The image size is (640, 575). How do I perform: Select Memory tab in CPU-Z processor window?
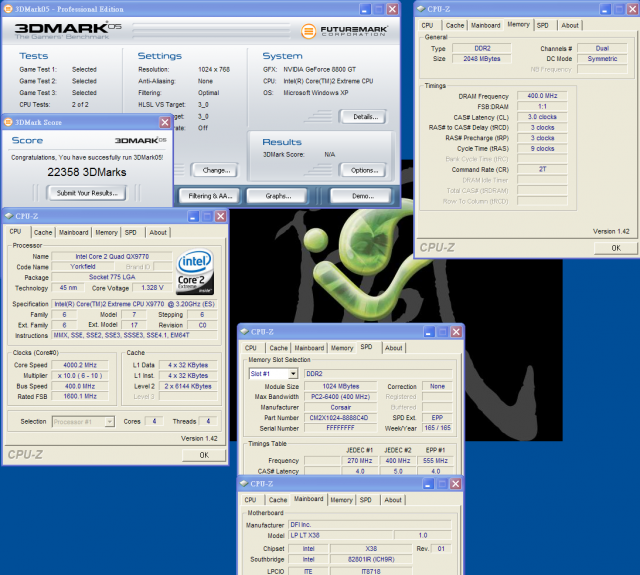point(106,232)
